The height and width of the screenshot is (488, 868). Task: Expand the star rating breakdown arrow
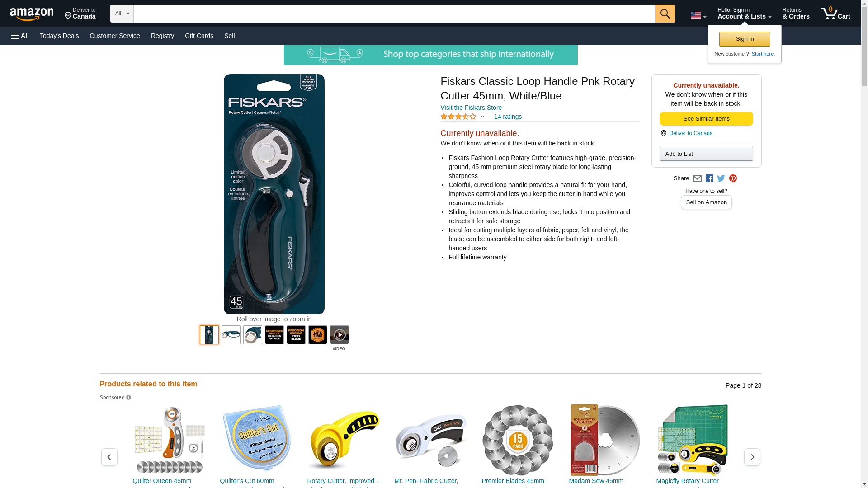(x=482, y=117)
